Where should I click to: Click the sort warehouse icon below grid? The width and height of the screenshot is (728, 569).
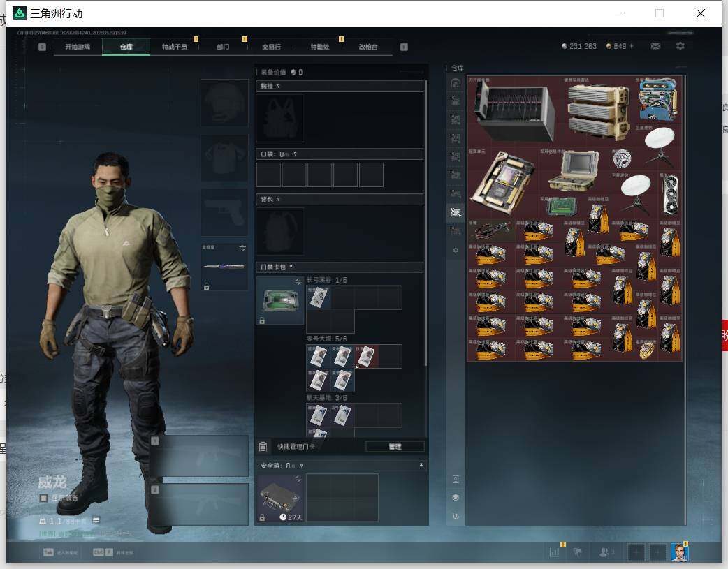pos(456,479)
